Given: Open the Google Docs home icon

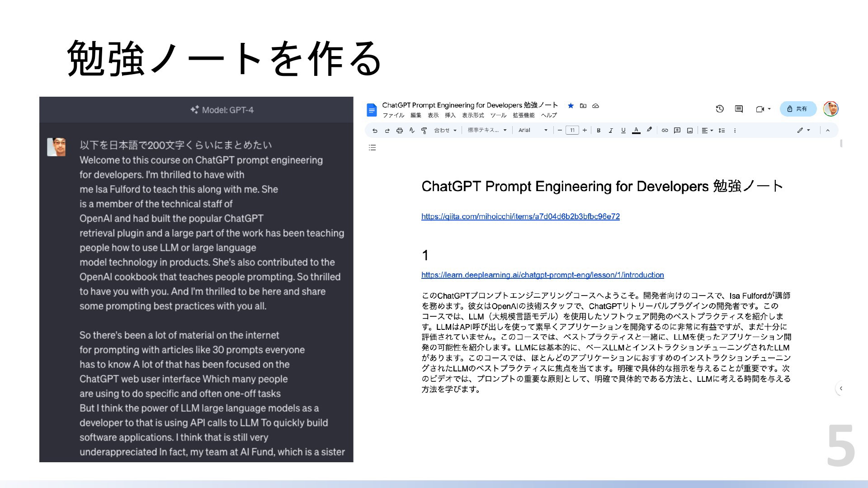Looking at the screenshot, I should click(372, 110).
